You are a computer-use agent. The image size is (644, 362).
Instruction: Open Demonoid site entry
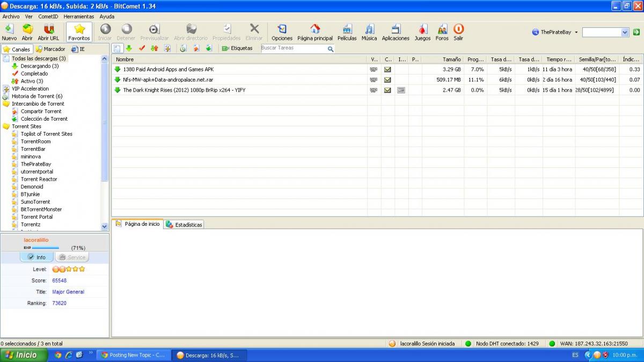[32, 187]
